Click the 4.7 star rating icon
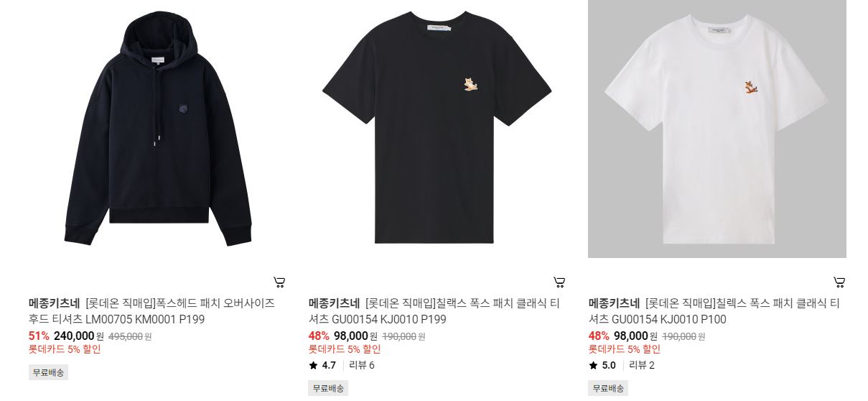This screenshot has height=401, width=868. click(x=313, y=365)
